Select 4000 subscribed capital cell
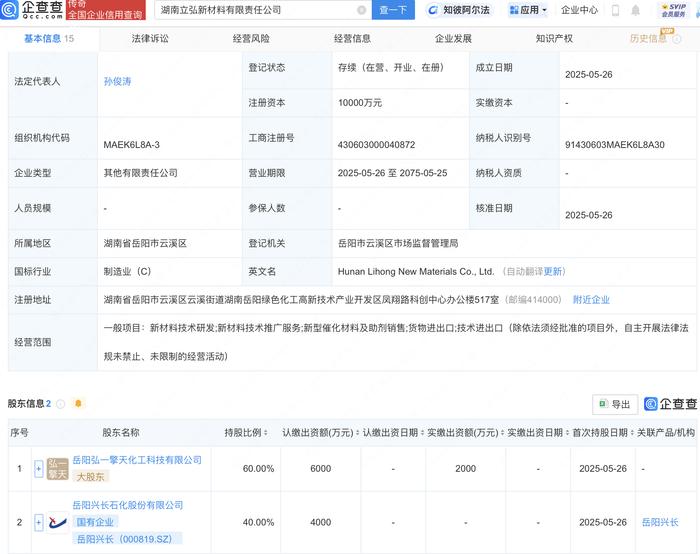Viewport: 700px width, 554px height. (x=321, y=522)
